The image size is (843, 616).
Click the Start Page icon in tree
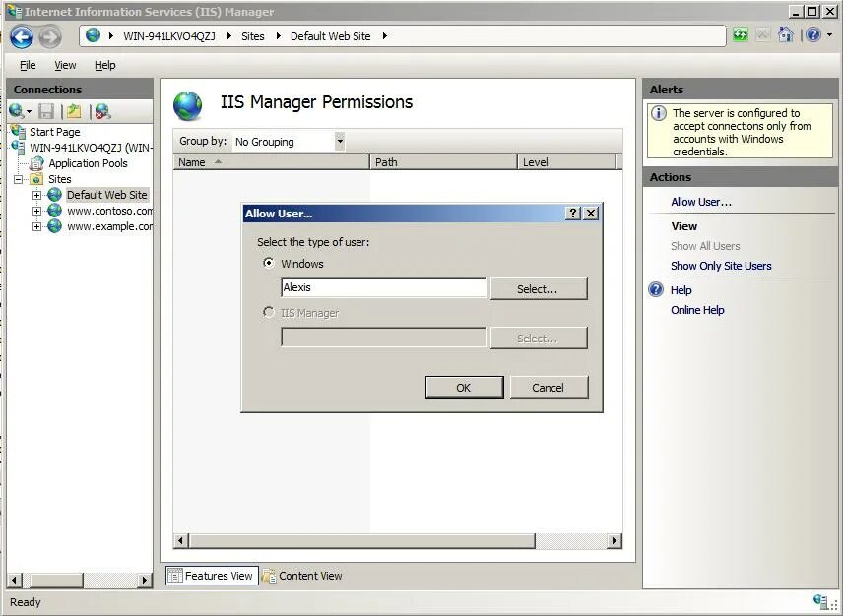tap(18, 132)
